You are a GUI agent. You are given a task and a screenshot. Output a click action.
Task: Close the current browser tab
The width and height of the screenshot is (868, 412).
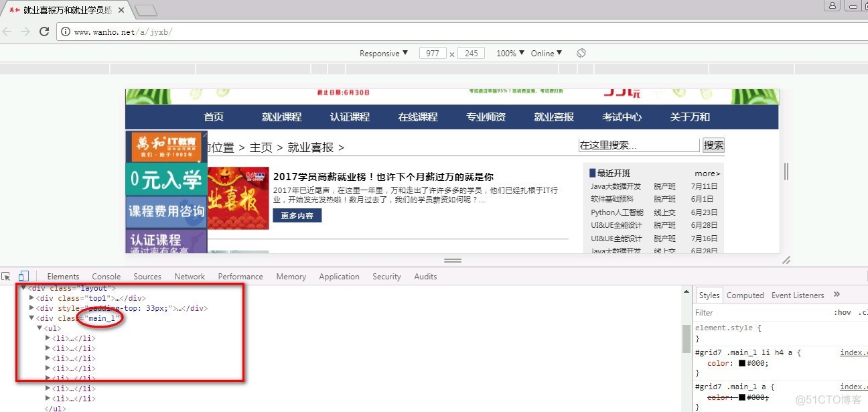click(120, 10)
